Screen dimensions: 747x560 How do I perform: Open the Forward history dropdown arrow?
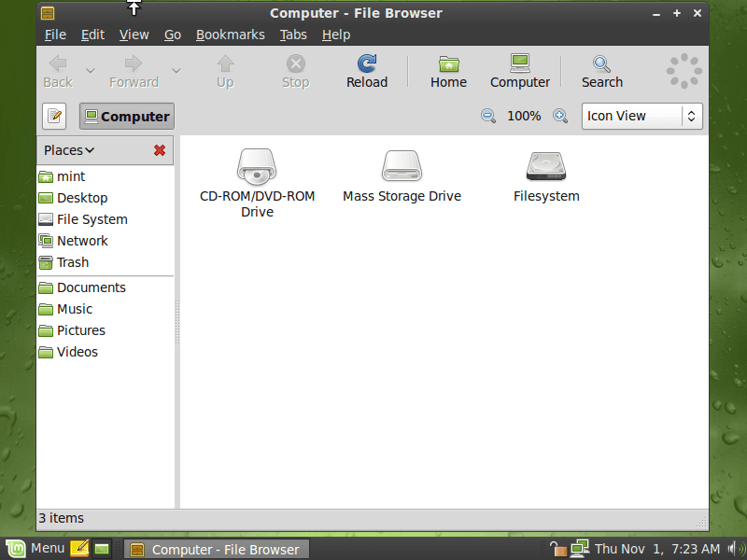click(176, 71)
